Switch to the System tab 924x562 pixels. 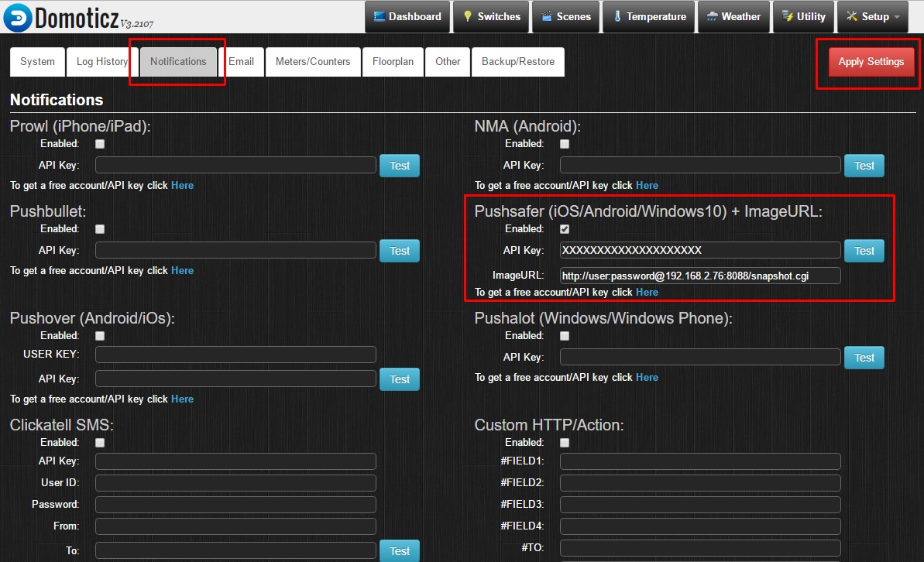(37, 62)
